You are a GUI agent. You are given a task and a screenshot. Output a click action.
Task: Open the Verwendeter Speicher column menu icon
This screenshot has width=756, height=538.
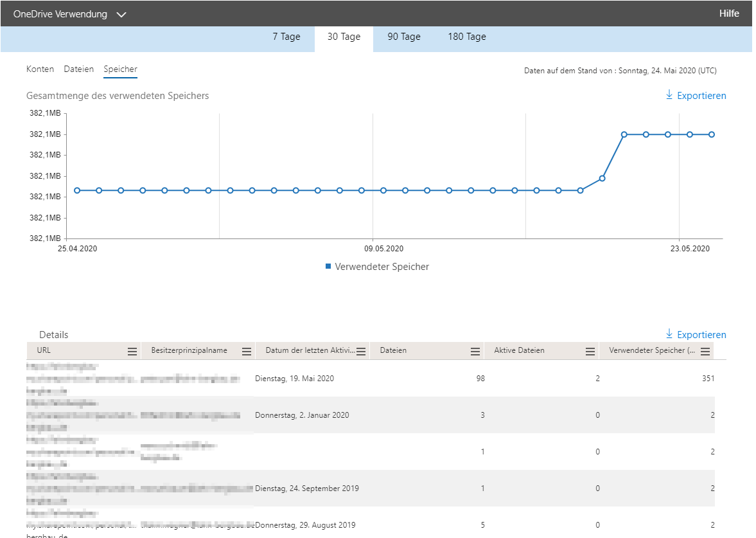(705, 351)
